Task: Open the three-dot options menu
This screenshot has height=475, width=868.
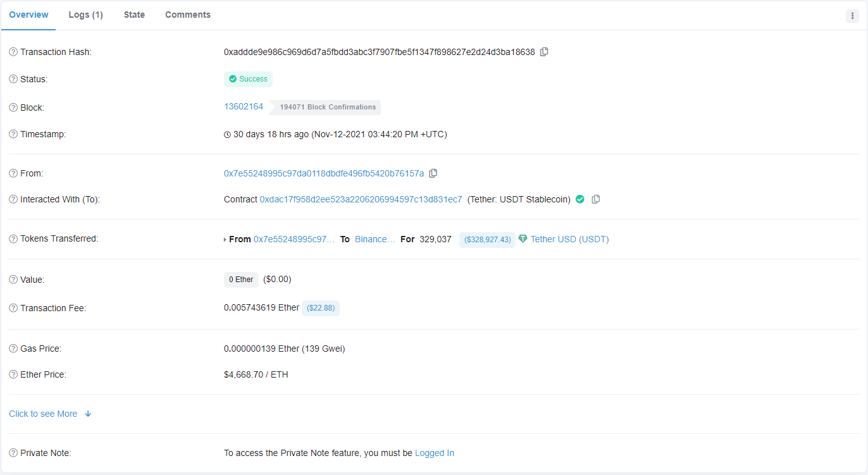Action: (852, 16)
